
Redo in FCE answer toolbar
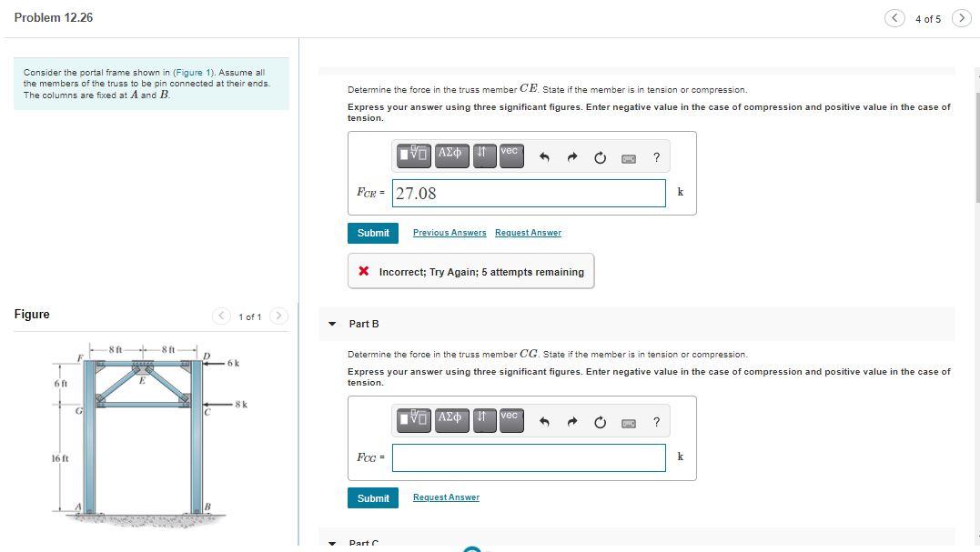(x=571, y=157)
